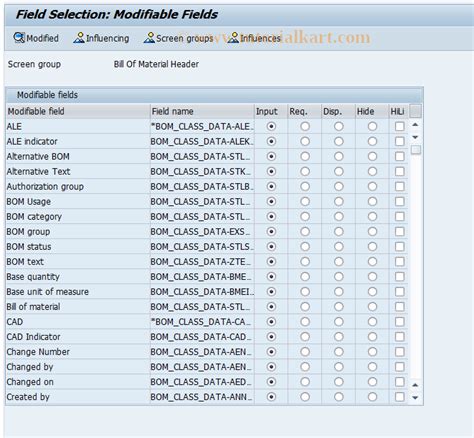Click the bottom page-down scroll arrow
474x438 pixels.
click(x=415, y=397)
